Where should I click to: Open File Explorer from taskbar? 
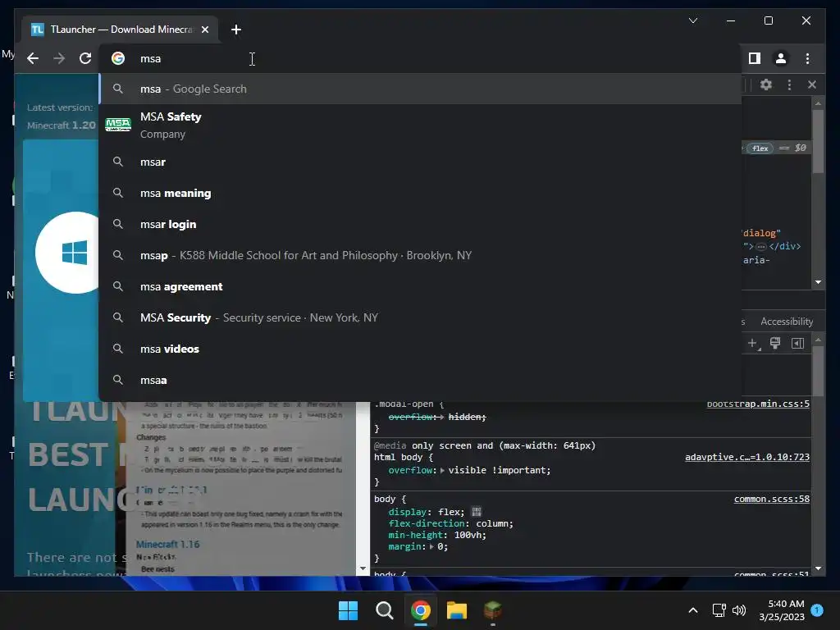point(456,610)
